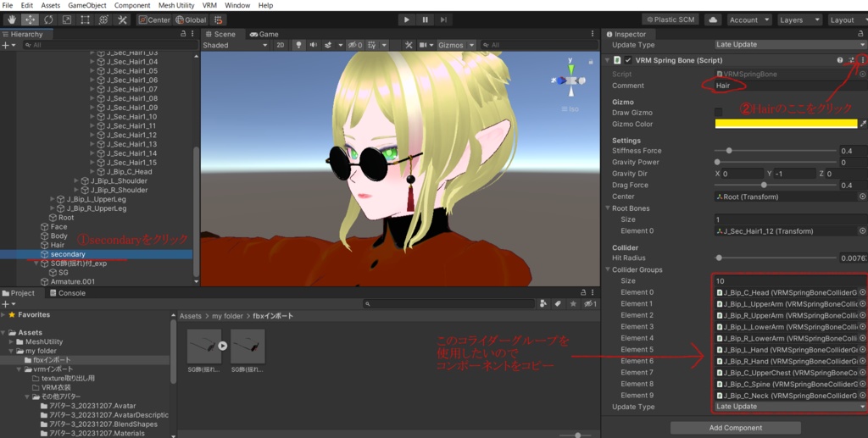
Task: Expand J_Bip_L_Shoulder in Hierarchy
Action: pos(76,180)
